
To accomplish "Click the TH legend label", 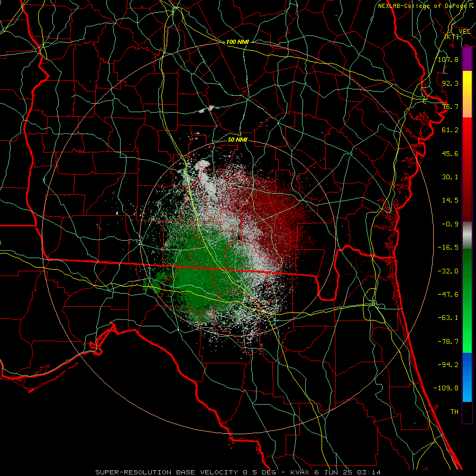I will 454,412.
